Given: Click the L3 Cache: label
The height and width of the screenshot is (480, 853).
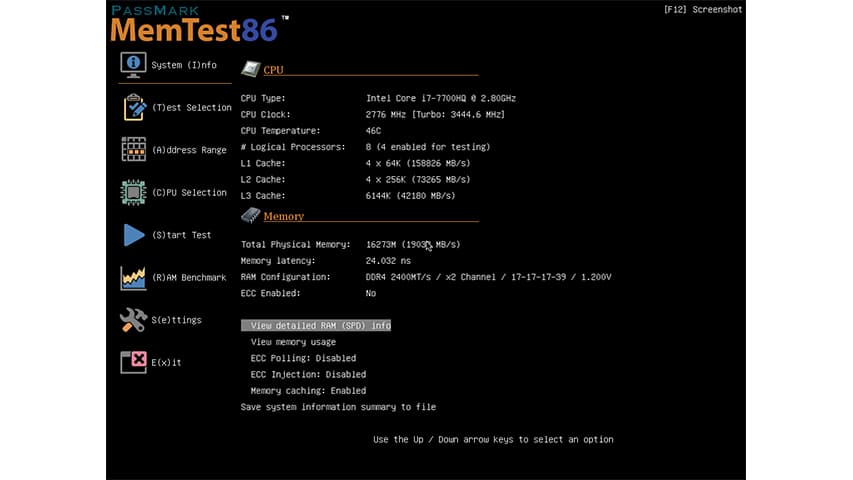Looking at the screenshot, I should [x=263, y=196].
